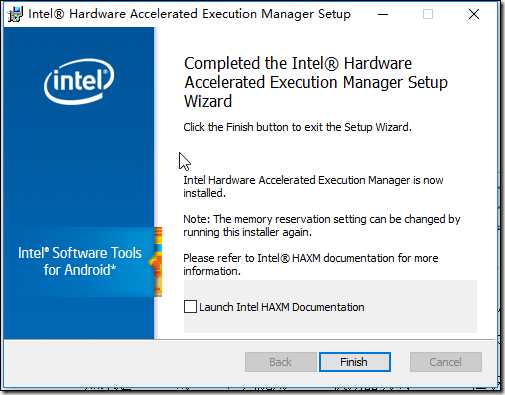Click 'Intel Software Tools for Android' text
This screenshot has width=505, height=395.
click(x=80, y=261)
